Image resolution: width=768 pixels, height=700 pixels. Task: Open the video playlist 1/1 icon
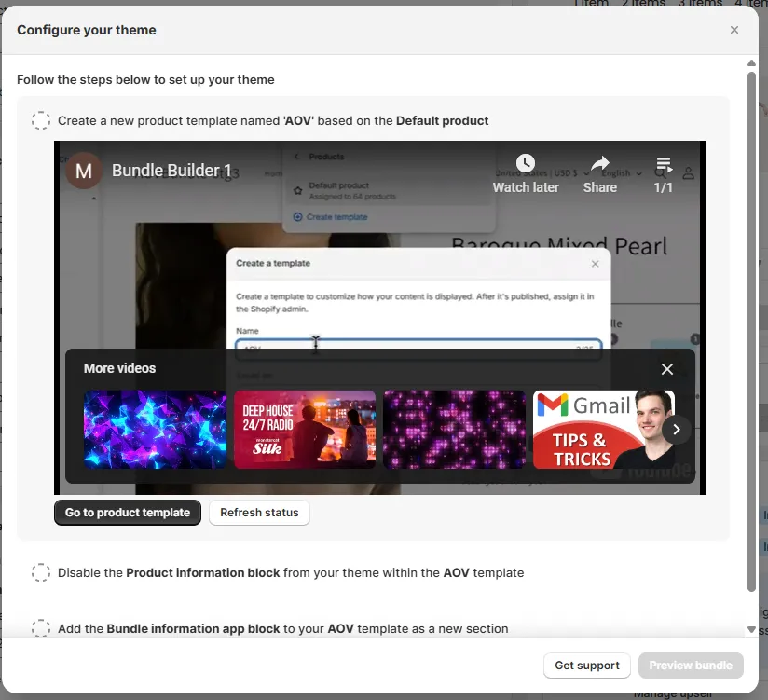[664, 165]
